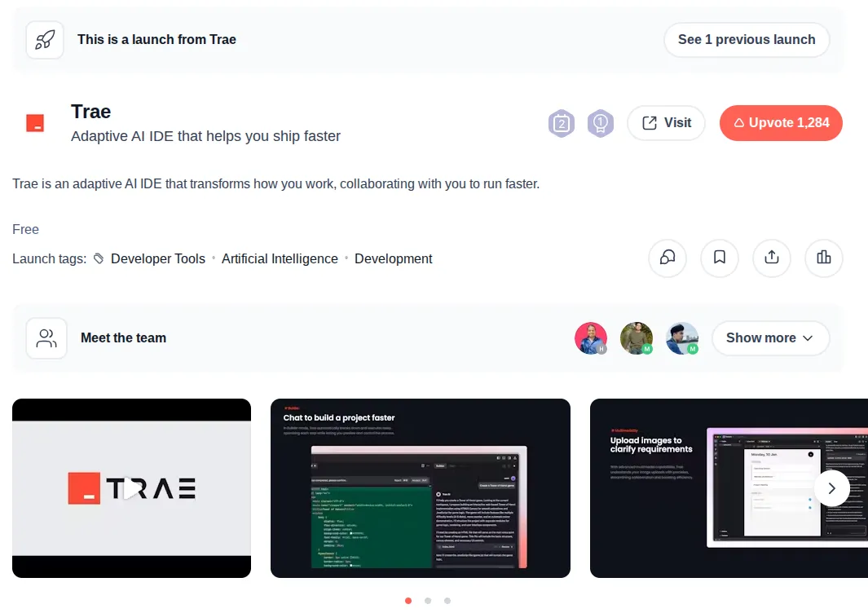Share Trae via the share icon
Image resolution: width=868 pixels, height=613 pixels.
coord(772,258)
